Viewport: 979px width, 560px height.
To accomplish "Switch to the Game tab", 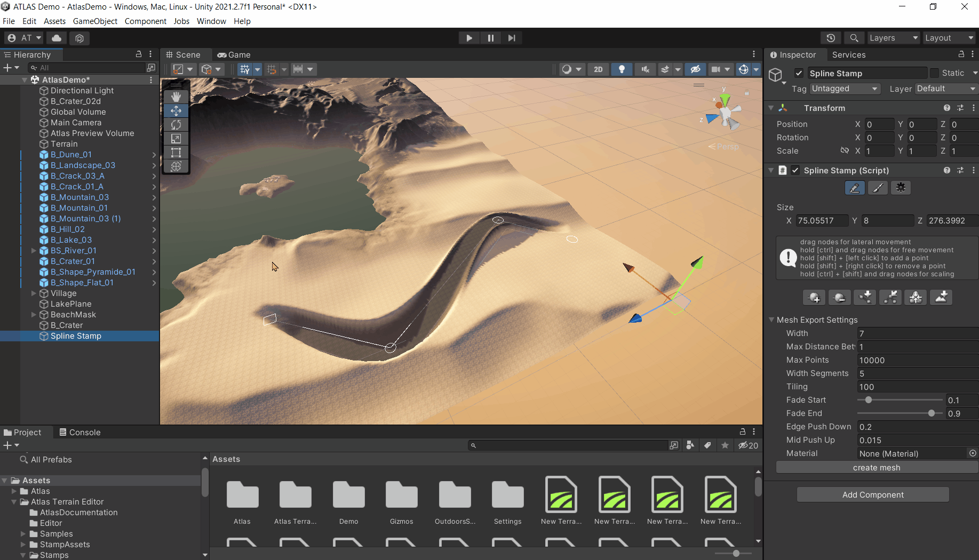I will click(234, 54).
